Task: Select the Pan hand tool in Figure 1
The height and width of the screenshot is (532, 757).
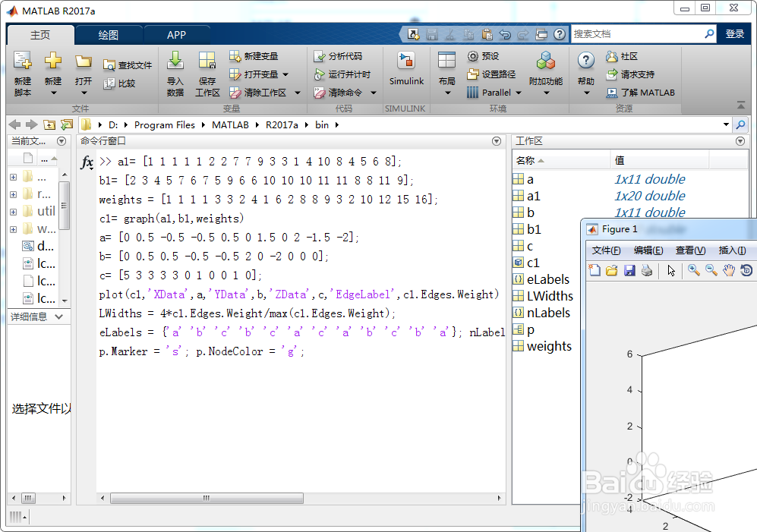Action: click(728, 270)
